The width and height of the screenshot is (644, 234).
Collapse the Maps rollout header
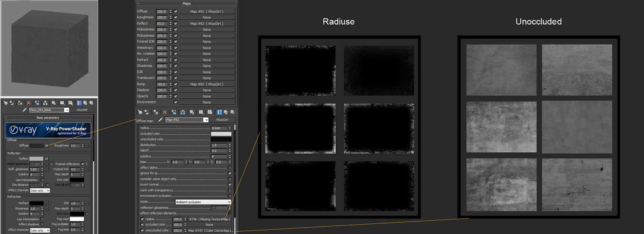pos(186,4)
